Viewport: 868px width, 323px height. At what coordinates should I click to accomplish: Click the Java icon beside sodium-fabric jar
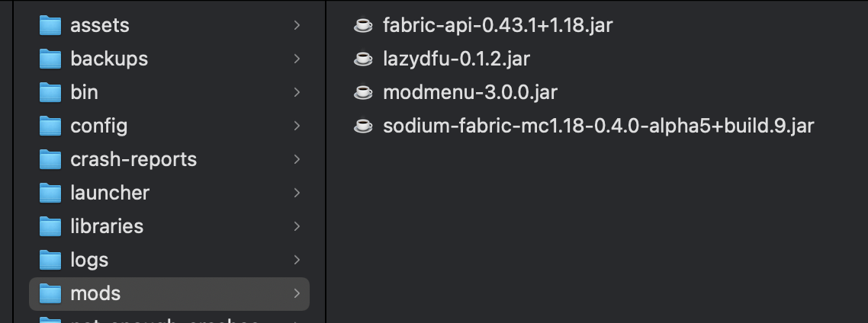coord(363,126)
